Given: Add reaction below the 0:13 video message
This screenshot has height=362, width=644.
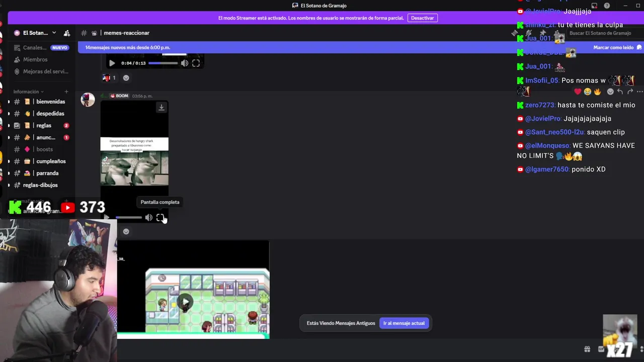Looking at the screenshot, I should pyautogui.click(x=126, y=78).
